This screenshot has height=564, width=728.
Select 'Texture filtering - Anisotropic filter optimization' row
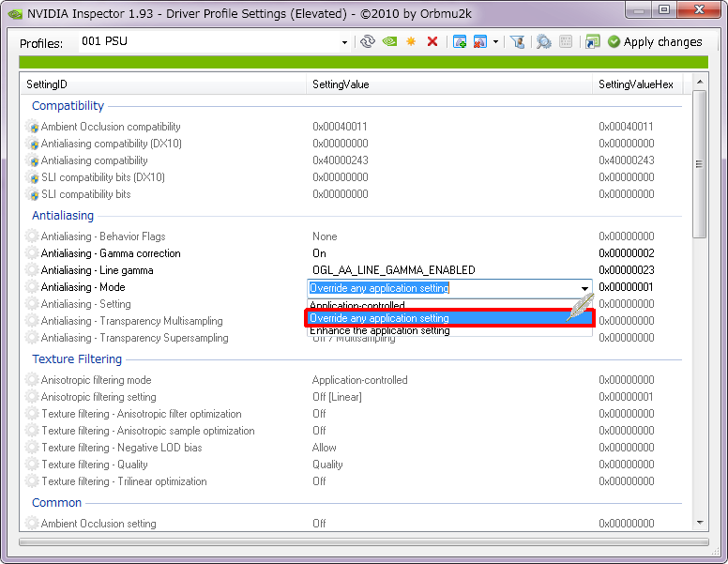(x=352, y=414)
